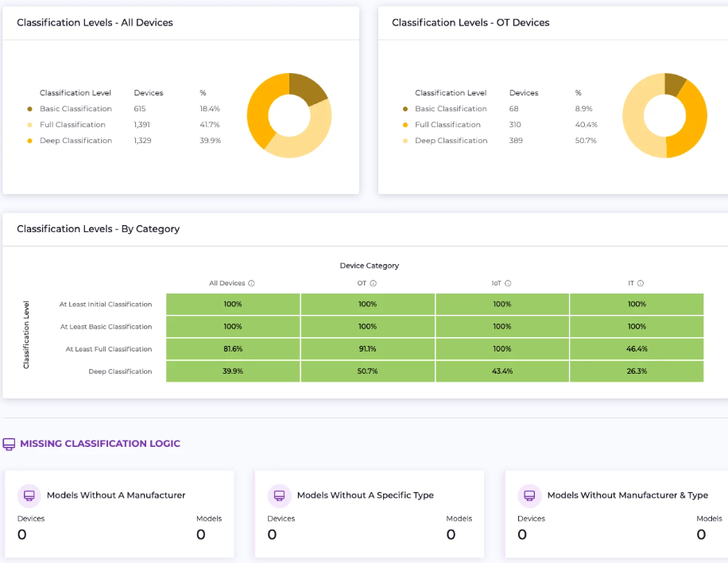Click Models Without Manufacturer & Type icon
Screen dimensions: 728x563
530,495
